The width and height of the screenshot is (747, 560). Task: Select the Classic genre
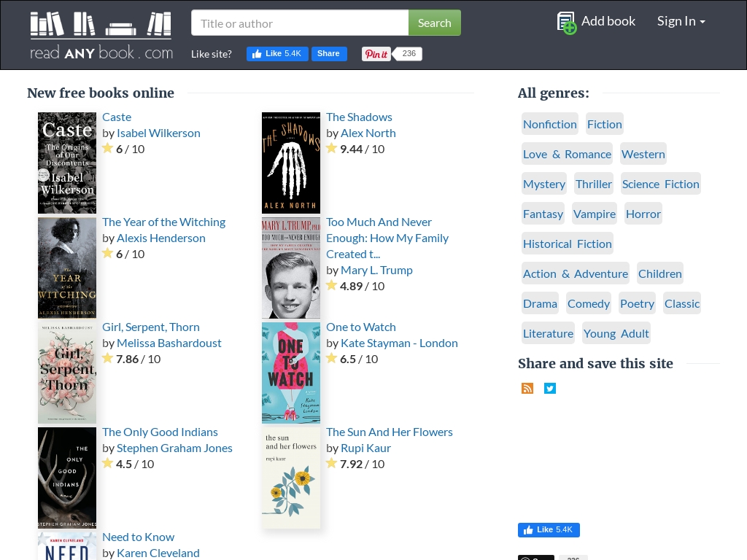coord(682,304)
